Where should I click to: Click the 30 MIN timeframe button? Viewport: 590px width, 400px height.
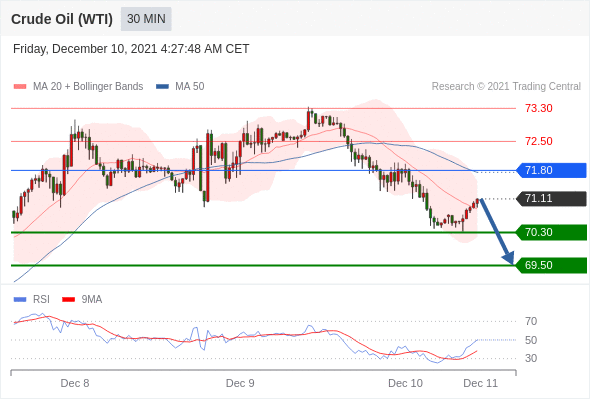[146, 19]
